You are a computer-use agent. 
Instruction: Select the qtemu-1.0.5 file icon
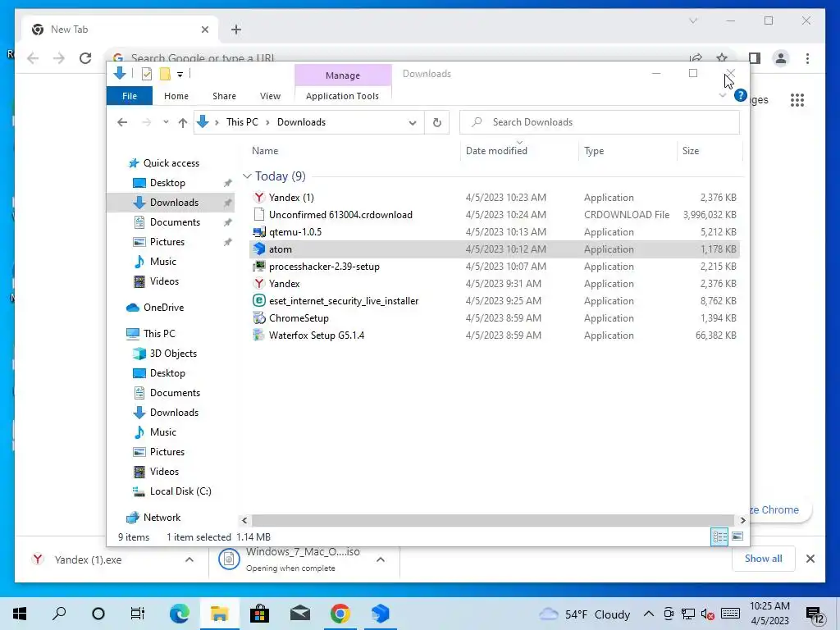click(259, 232)
